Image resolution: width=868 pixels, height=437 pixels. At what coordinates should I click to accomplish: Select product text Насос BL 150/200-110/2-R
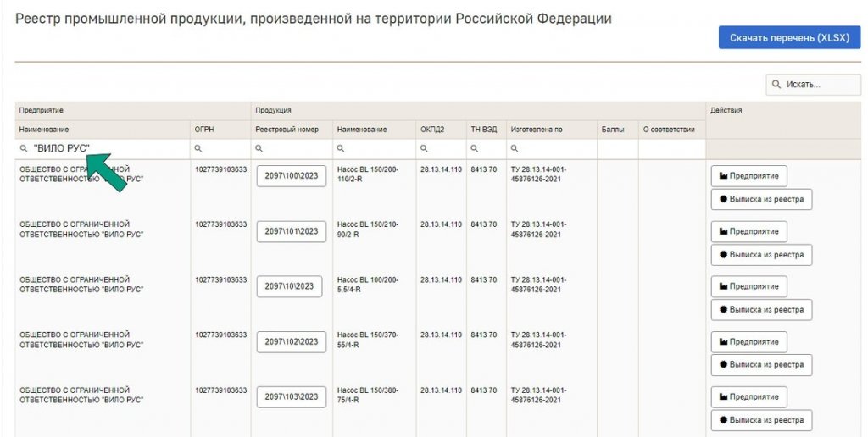(368, 174)
